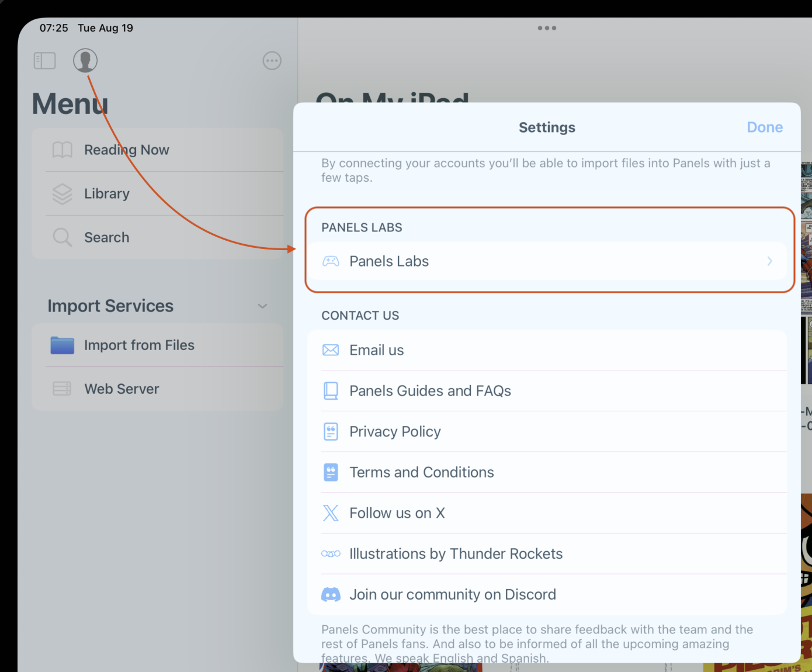Click the Tue Aug 19 date
Screen dimensions: 812x672
click(x=105, y=28)
